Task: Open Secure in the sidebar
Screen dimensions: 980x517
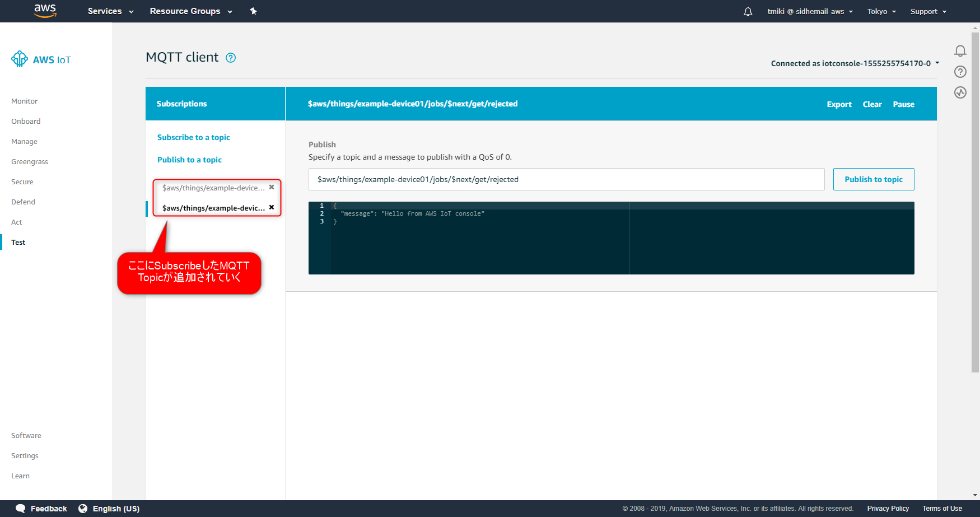Action: [x=22, y=182]
